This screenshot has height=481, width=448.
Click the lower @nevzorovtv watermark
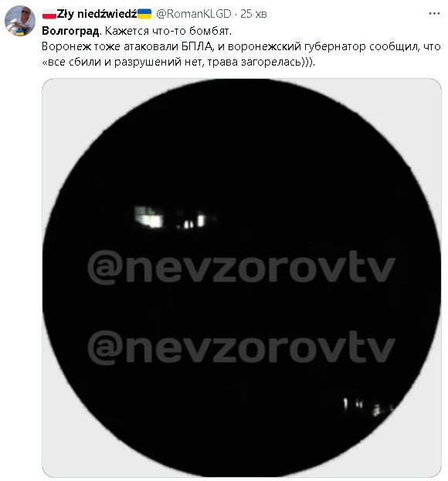point(242,348)
